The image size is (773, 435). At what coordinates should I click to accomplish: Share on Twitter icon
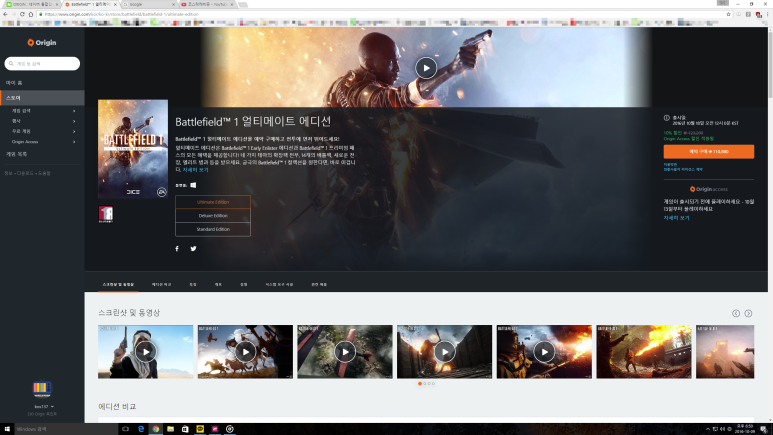coord(193,249)
